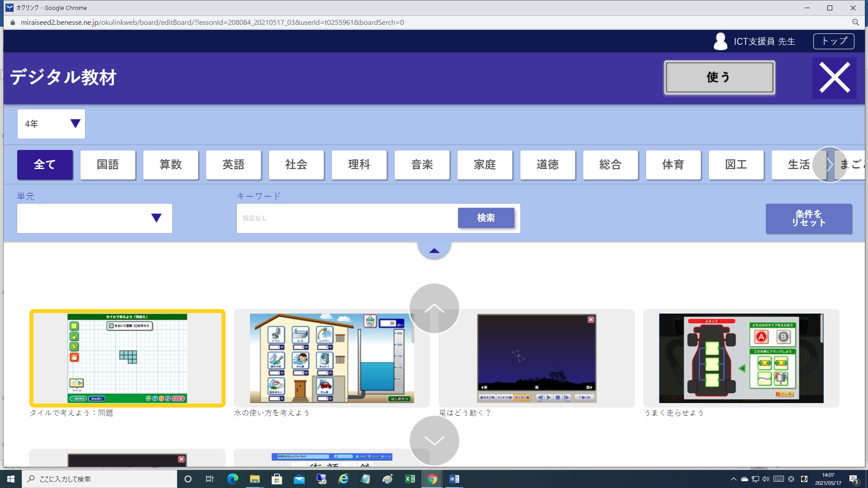Click the 使う button
Image resolution: width=868 pixels, height=488 pixels.
pyautogui.click(x=719, y=77)
